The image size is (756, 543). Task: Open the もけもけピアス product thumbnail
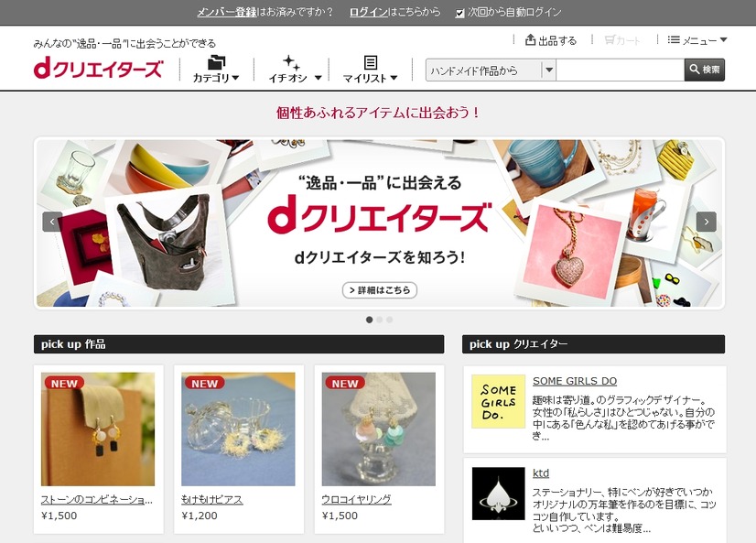pos(238,429)
